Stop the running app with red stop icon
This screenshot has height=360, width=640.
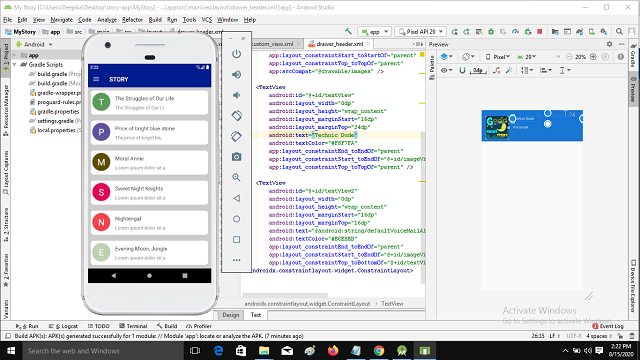(x=540, y=31)
